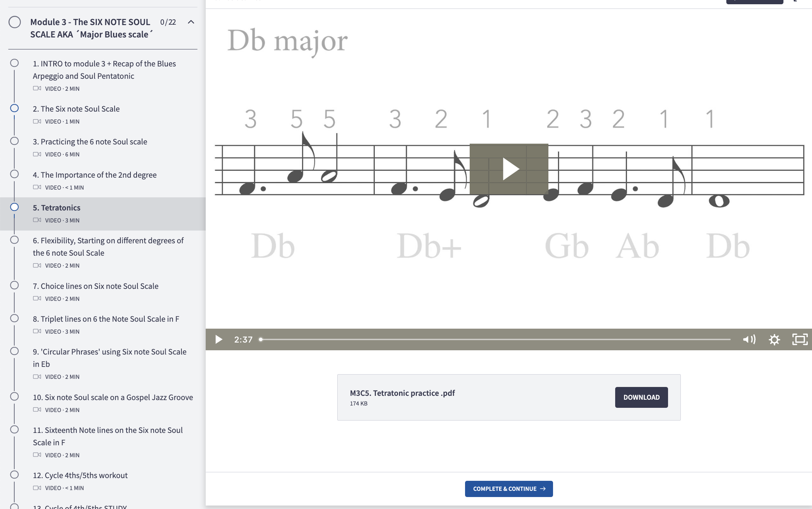Open lesson '12. Cycle 4ths/5ths workout'

click(80, 475)
